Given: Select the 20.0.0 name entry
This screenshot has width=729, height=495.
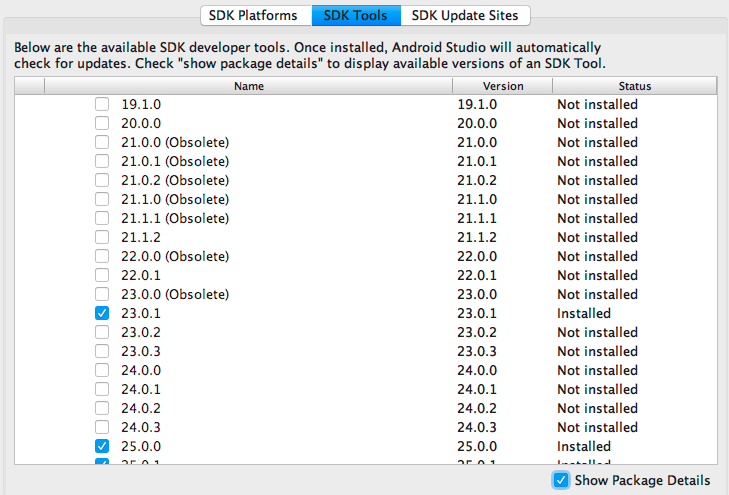Looking at the screenshot, I should [141, 123].
